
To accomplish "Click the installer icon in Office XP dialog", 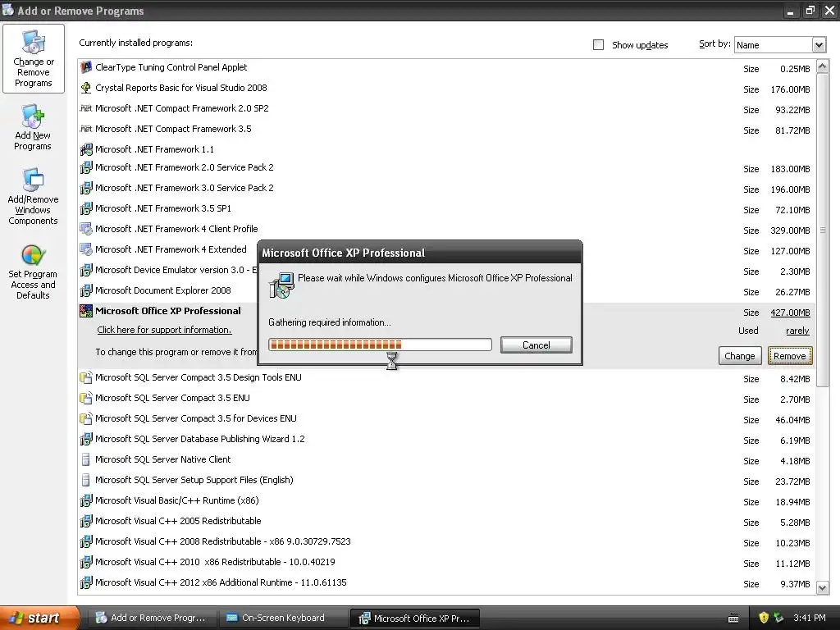I will pos(281,285).
